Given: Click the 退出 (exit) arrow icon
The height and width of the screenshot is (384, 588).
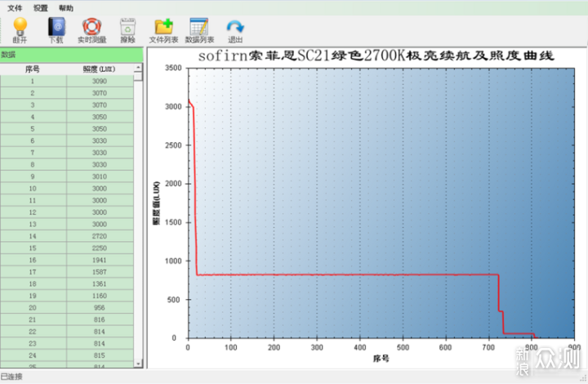Looking at the screenshot, I should coord(235,27).
